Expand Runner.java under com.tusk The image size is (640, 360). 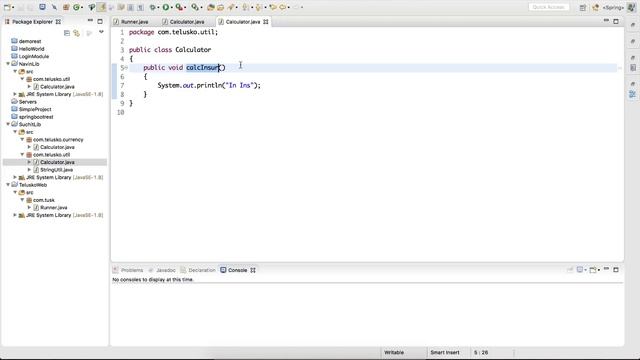click(29, 208)
